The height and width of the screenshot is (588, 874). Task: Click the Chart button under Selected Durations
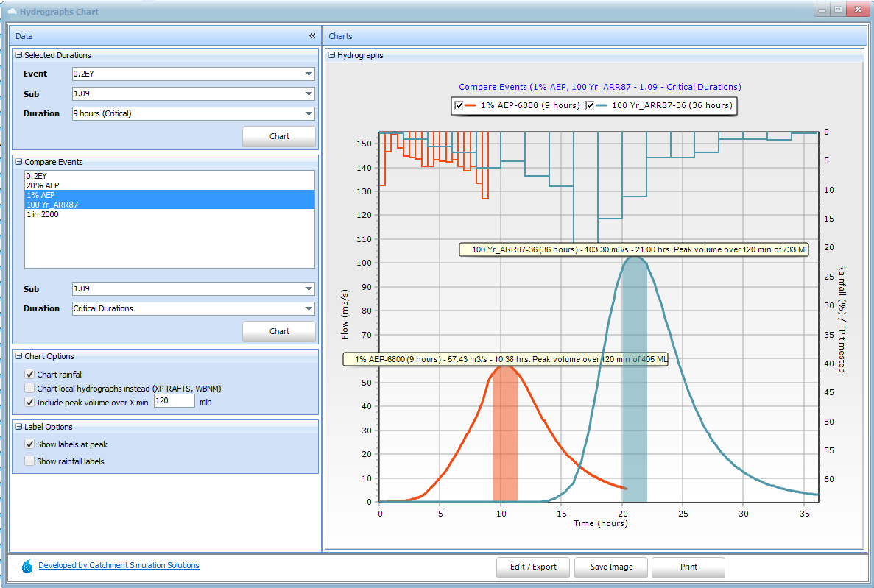pos(278,136)
